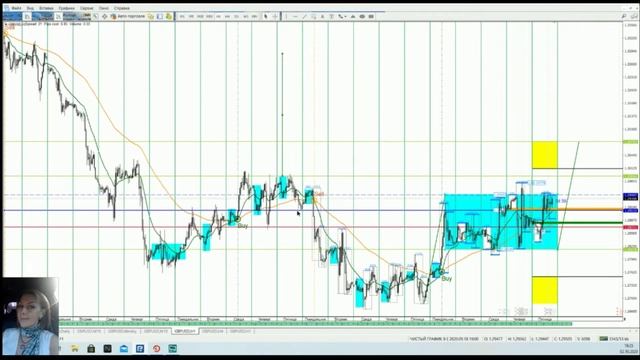This screenshot has height=360, width=640.
Task: Switch to the active GBPUSD,H1 chart tab
Action: (x=184, y=331)
